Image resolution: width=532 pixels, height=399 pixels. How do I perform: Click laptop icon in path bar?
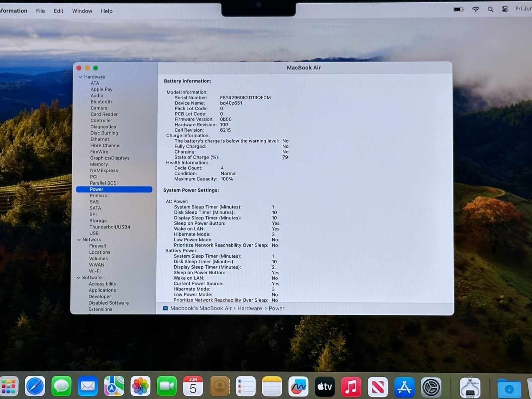click(165, 308)
